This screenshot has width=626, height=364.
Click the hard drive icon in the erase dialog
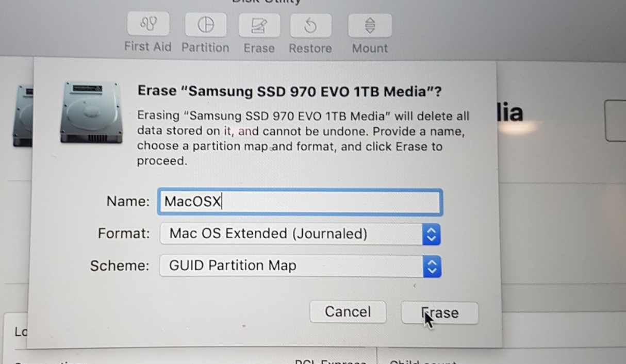91,112
